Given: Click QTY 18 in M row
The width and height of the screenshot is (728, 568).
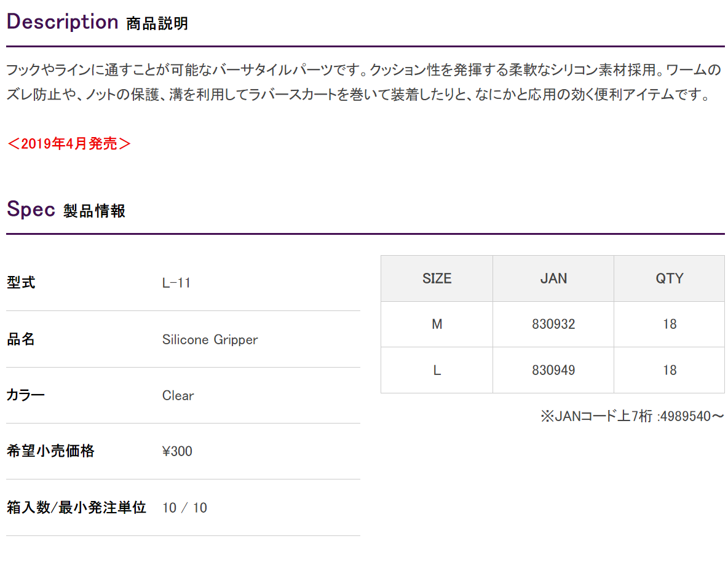Looking at the screenshot, I should 669,324.
